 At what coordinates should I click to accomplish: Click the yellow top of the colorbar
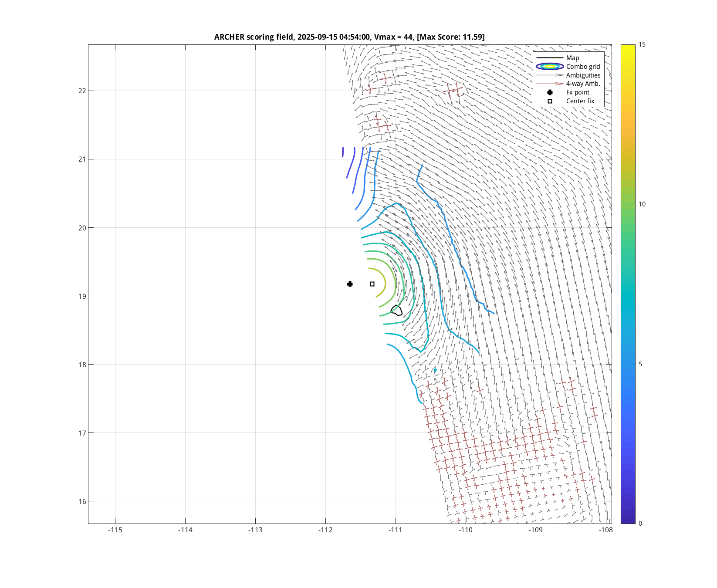(628, 47)
